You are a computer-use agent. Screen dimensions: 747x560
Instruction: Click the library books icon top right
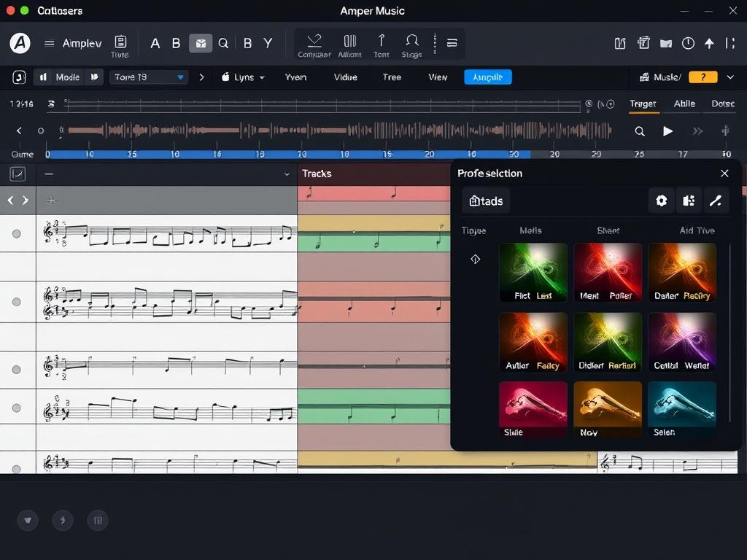[620, 44]
